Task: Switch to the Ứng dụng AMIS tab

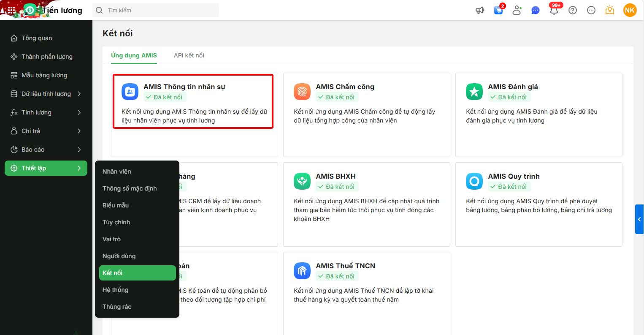Action: coord(134,55)
